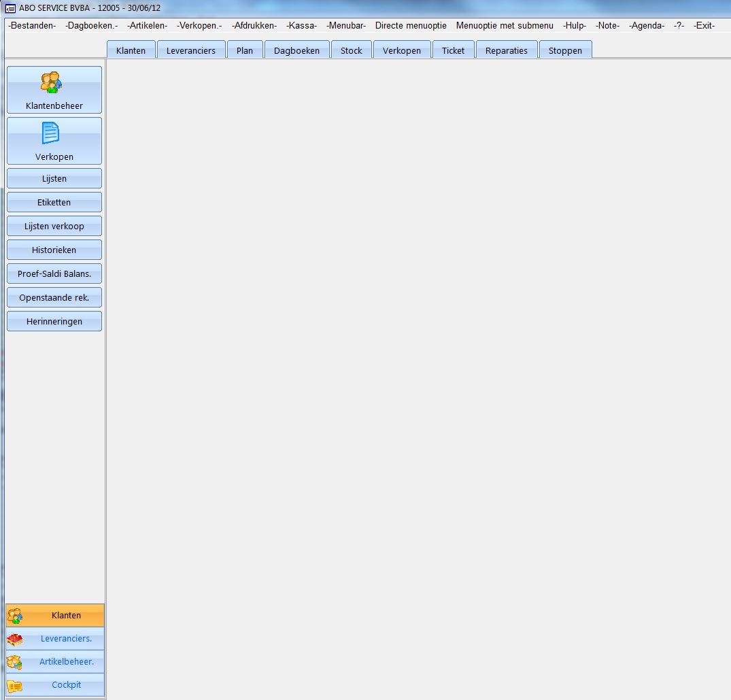Expand the -Afdrukken- menu

coord(254,25)
